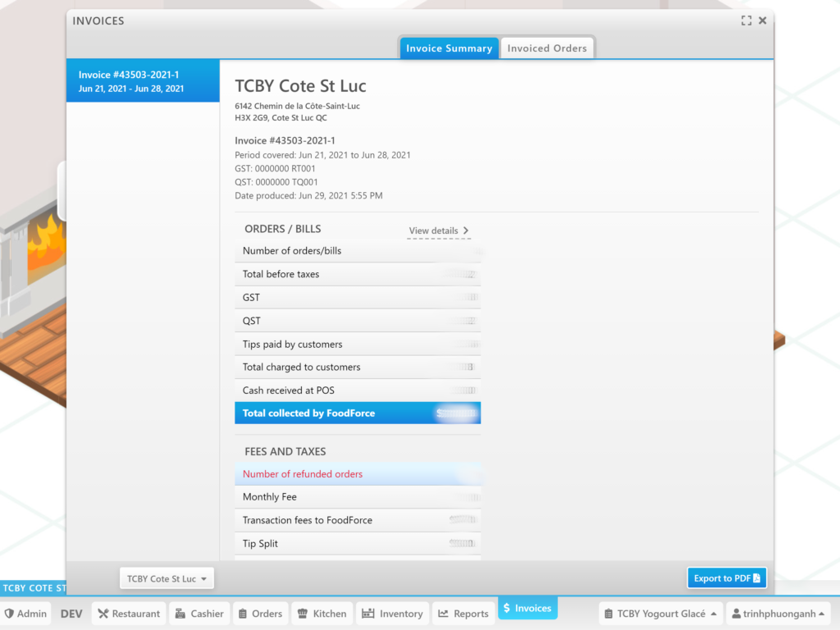This screenshot has width=840, height=630.
Task: Expand the TCBY Cote St Luc dropdown
Action: pyautogui.click(x=167, y=578)
